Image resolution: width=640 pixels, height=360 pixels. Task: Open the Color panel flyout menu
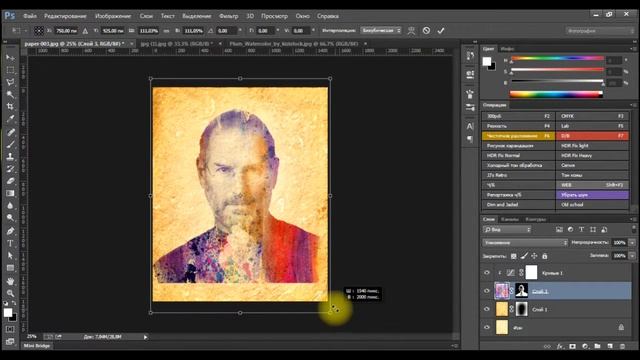[x=633, y=49]
